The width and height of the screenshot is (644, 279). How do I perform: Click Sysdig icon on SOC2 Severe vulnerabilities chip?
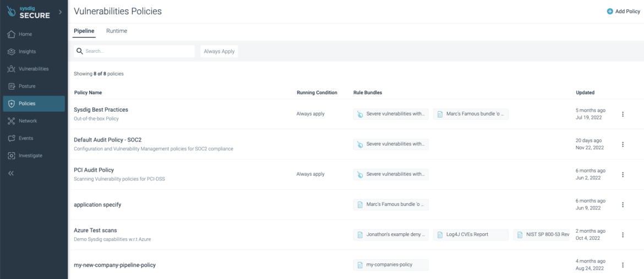point(360,144)
